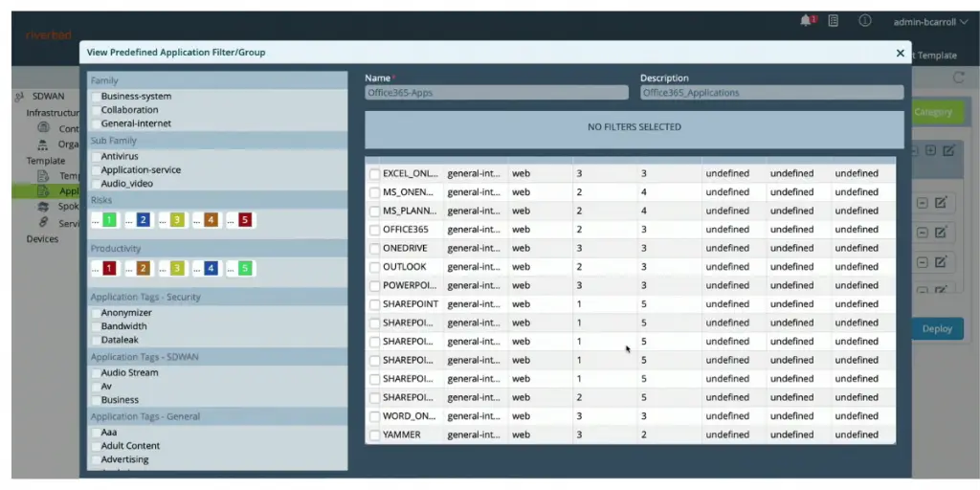Tick the SHAREPOINT row checkbox
The height and width of the screenshot is (490, 980).
coord(374,305)
